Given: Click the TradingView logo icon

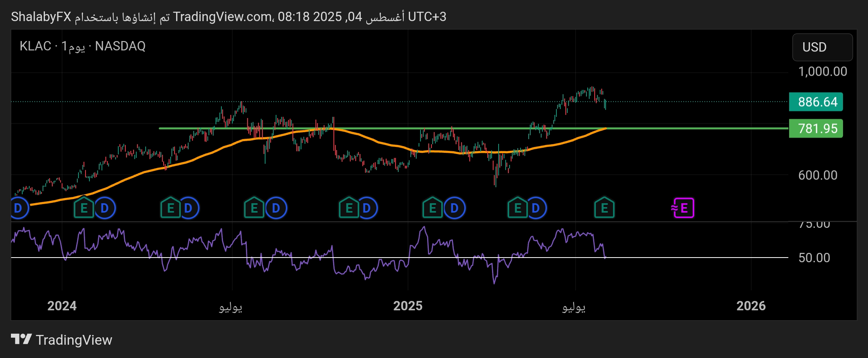Looking at the screenshot, I should click(21, 339).
